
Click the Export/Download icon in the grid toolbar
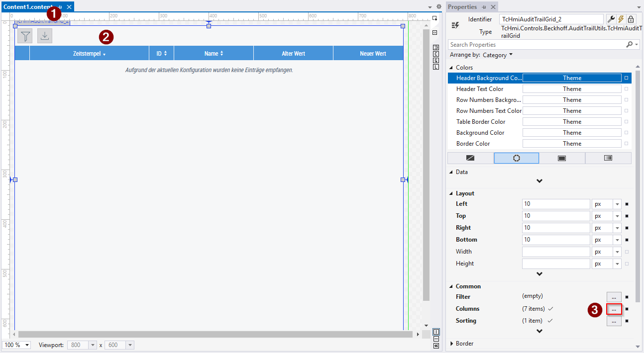click(44, 35)
